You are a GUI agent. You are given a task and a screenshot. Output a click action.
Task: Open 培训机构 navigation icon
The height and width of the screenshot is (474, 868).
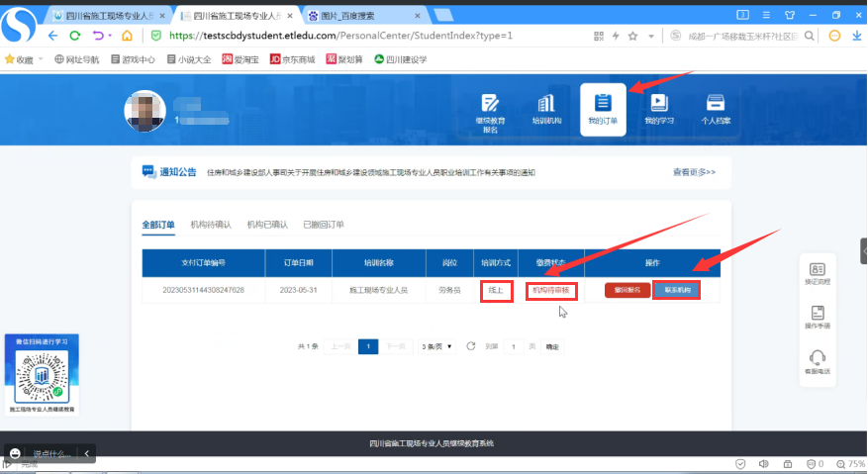click(545, 108)
